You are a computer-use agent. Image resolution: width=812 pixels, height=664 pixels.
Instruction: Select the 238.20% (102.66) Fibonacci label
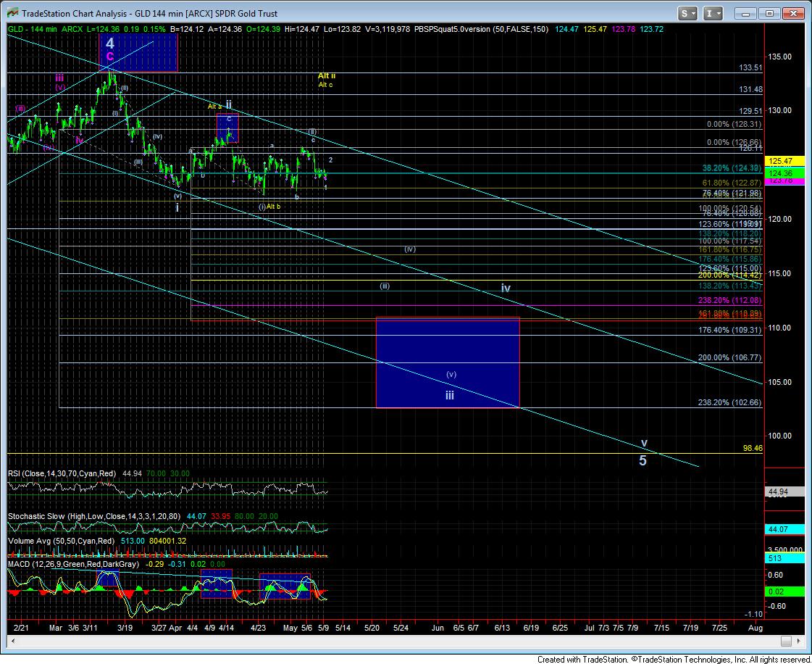tap(729, 402)
